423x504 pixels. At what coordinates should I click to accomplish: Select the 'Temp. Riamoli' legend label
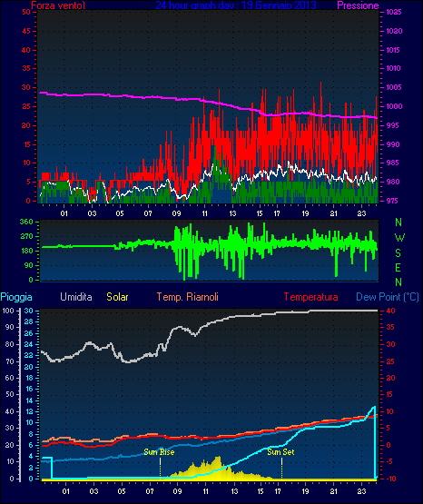(x=188, y=297)
